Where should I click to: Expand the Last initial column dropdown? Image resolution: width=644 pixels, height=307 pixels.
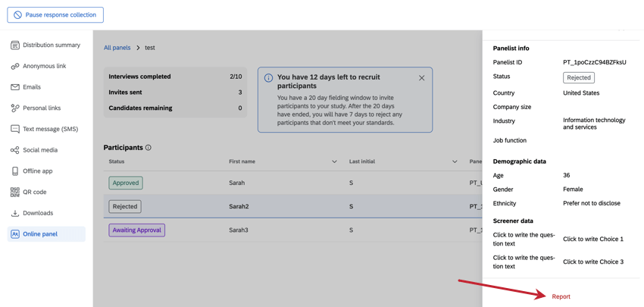click(x=455, y=161)
